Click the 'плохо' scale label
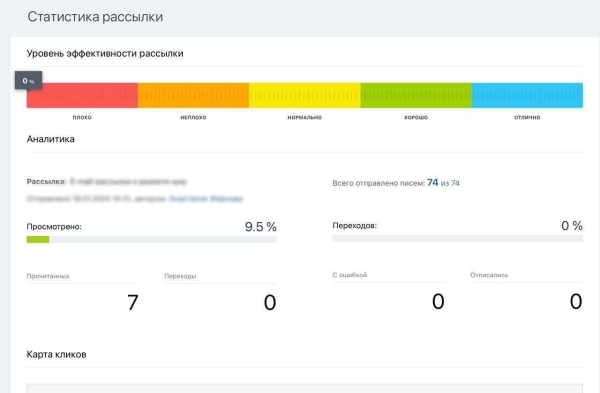Image resolution: width=600 pixels, height=393 pixels. [82, 117]
